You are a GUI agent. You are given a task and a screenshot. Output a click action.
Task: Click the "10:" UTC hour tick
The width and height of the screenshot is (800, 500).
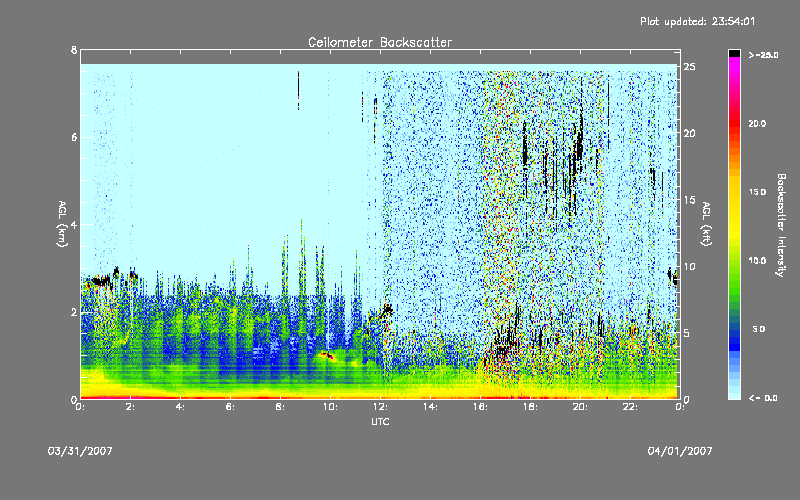pos(330,407)
